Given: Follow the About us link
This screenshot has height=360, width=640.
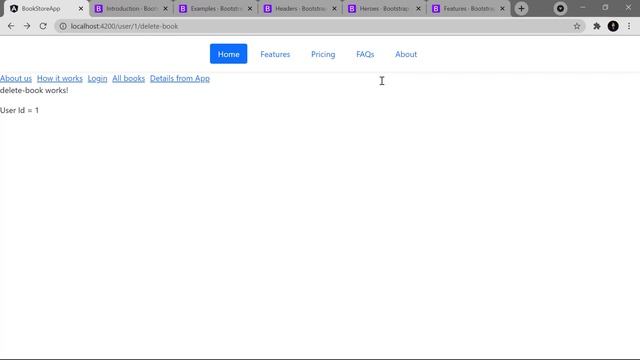Looking at the screenshot, I should (x=16, y=78).
